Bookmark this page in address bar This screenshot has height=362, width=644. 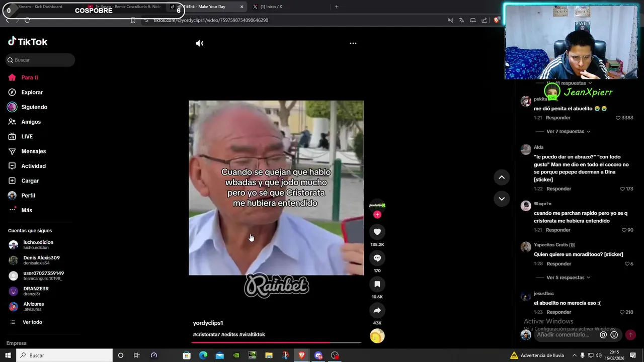coord(133,20)
